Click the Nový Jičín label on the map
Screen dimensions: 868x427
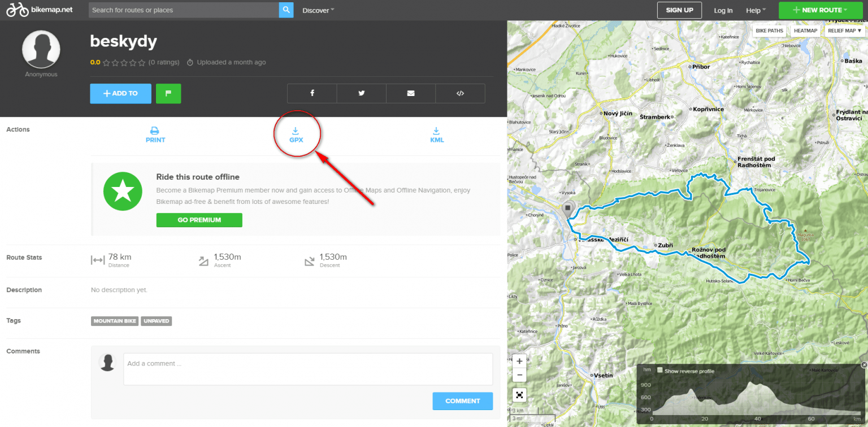pyautogui.click(x=619, y=114)
